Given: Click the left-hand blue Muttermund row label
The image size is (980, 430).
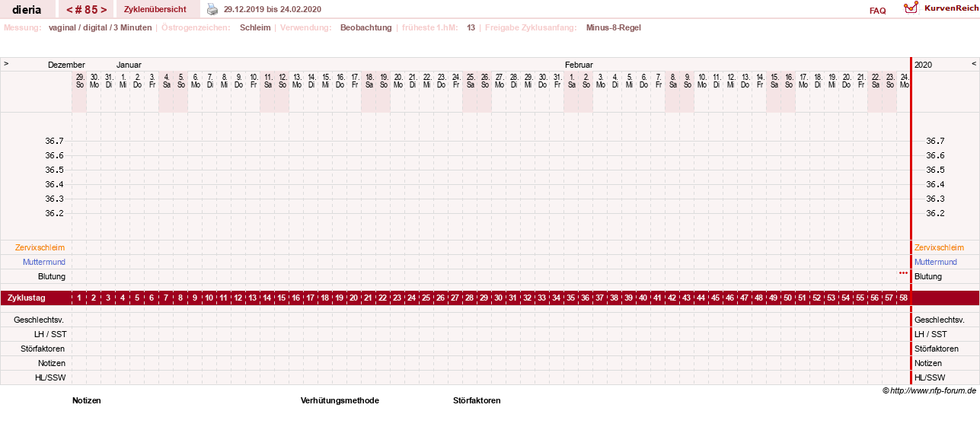Looking at the screenshot, I should click(44, 262).
